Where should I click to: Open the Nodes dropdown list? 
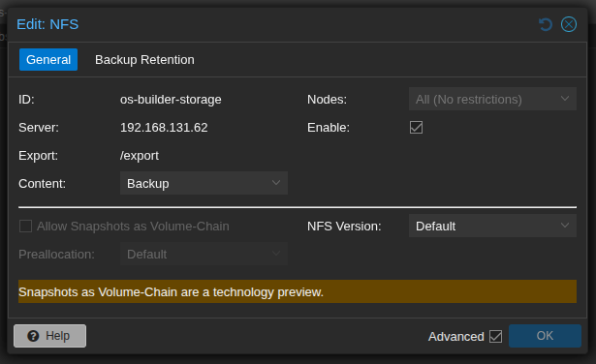[492, 99]
